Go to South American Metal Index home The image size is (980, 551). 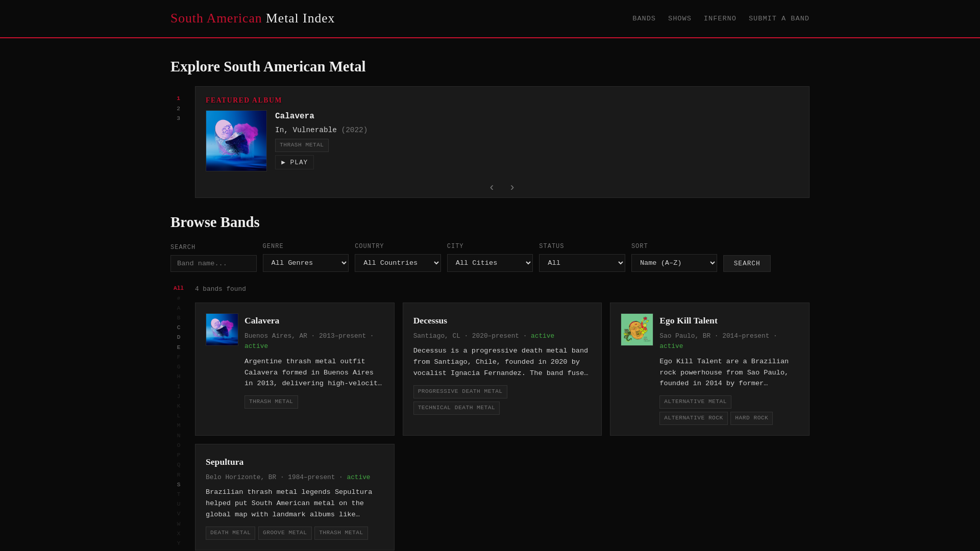pos(253,18)
